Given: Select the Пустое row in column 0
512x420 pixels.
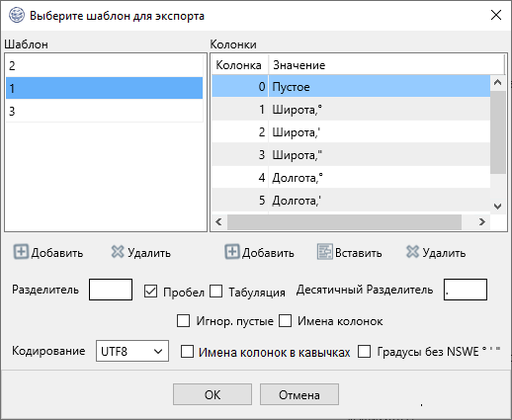Looking at the screenshot, I should (351, 86).
